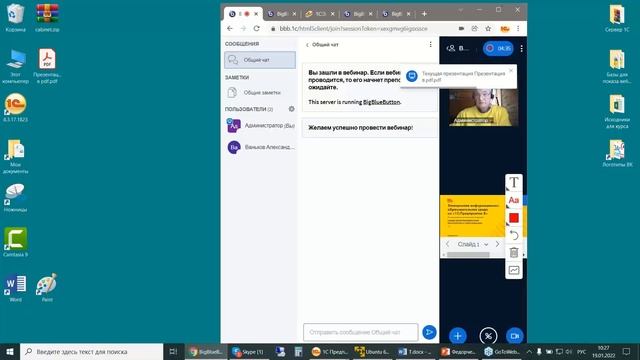Open the notification center icon
The image size is (640, 360).
(627, 351)
